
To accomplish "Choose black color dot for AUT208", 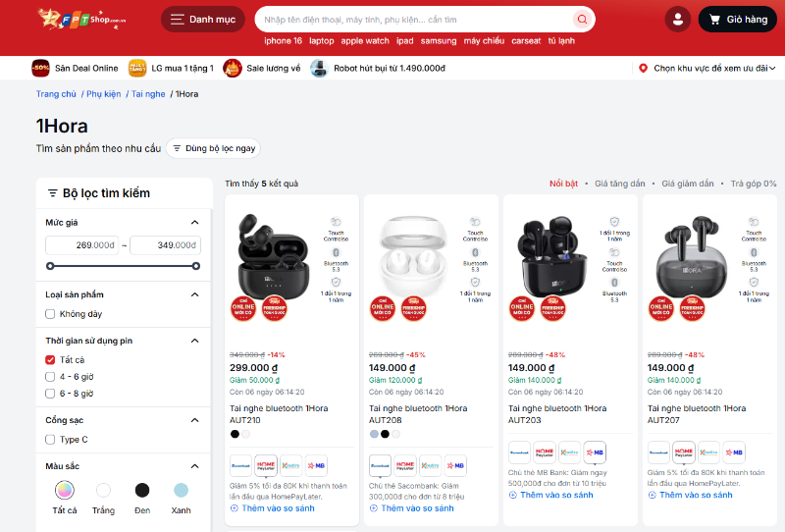I will (385, 434).
